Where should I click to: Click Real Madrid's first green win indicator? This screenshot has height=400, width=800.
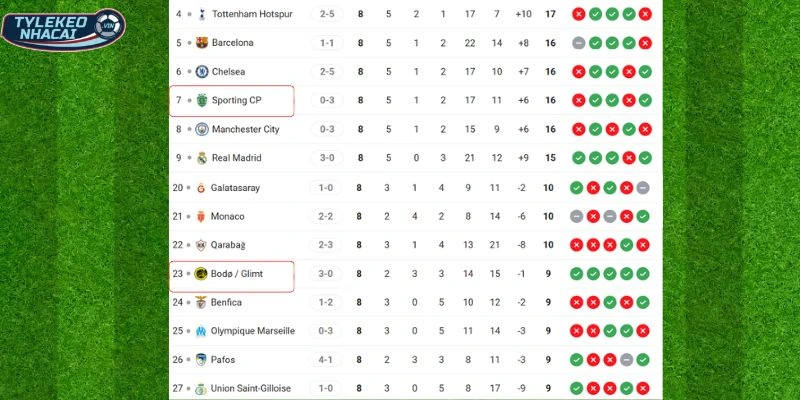579,158
